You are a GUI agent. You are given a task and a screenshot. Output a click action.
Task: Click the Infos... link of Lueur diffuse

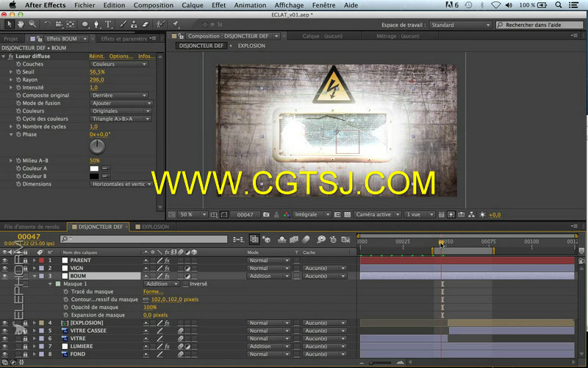pyautogui.click(x=146, y=56)
